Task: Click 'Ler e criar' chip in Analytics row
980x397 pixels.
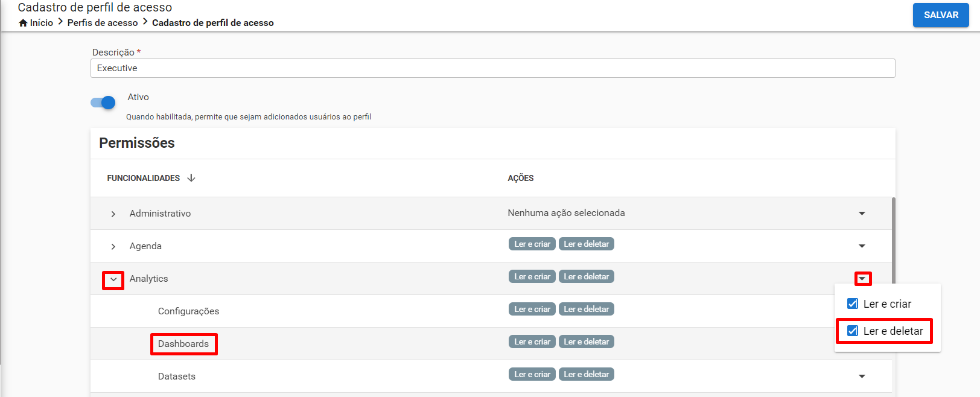Action: (x=532, y=276)
